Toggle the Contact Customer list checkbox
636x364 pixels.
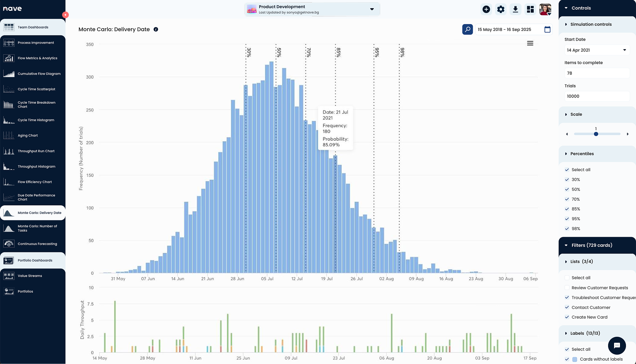tap(567, 307)
